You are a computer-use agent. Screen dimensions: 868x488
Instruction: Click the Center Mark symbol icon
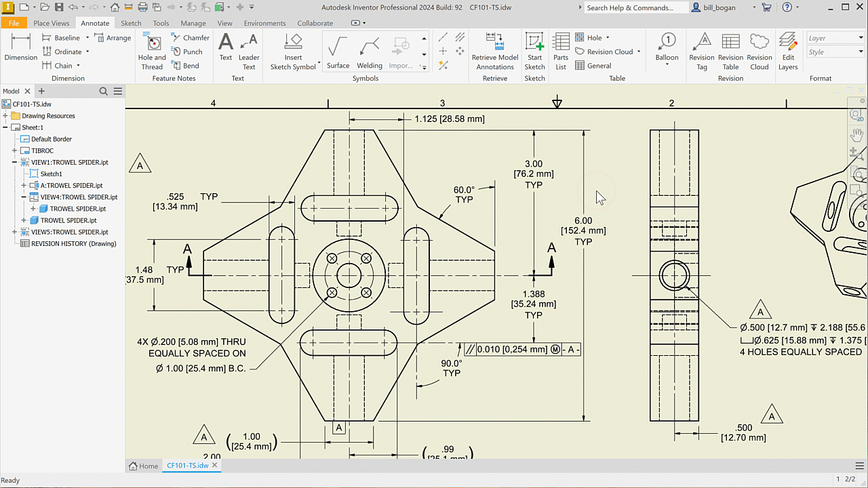pyautogui.click(x=443, y=52)
